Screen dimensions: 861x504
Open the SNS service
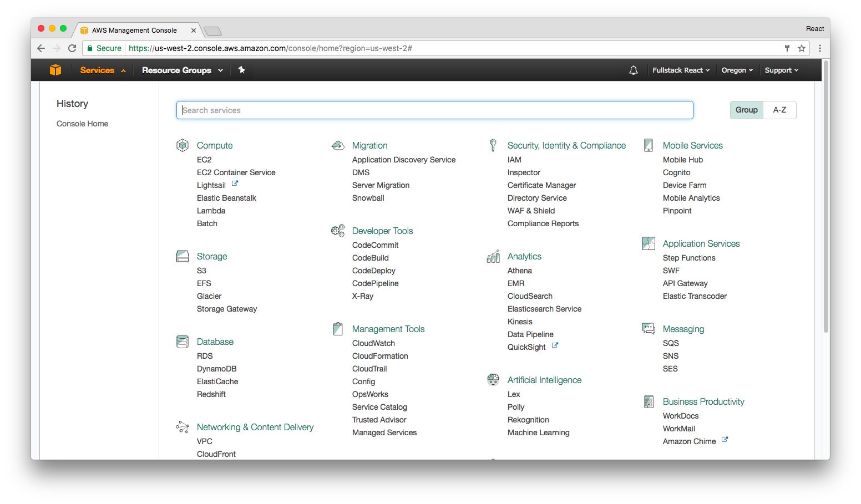671,356
